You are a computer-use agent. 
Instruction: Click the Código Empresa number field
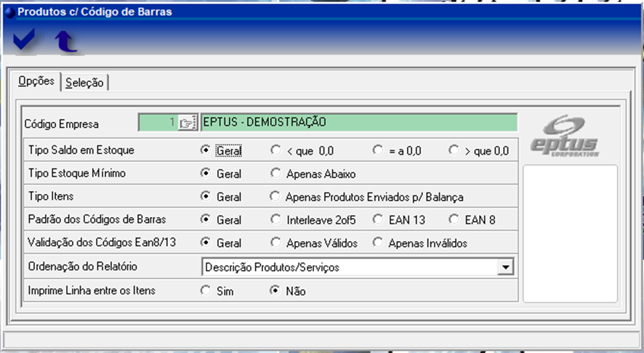point(158,122)
